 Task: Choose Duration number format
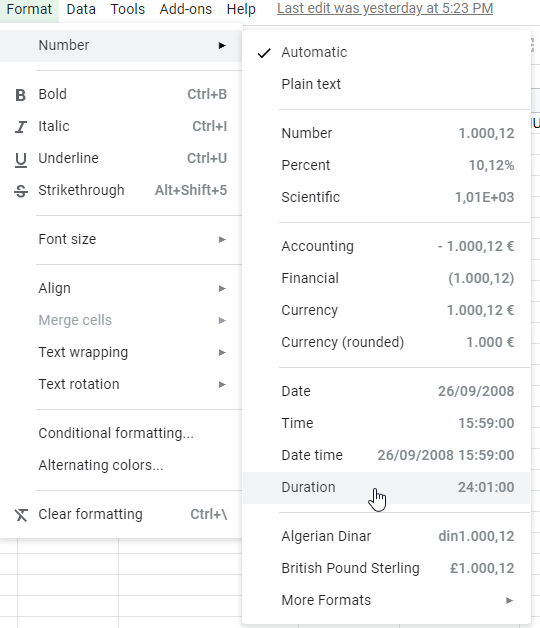click(x=387, y=487)
